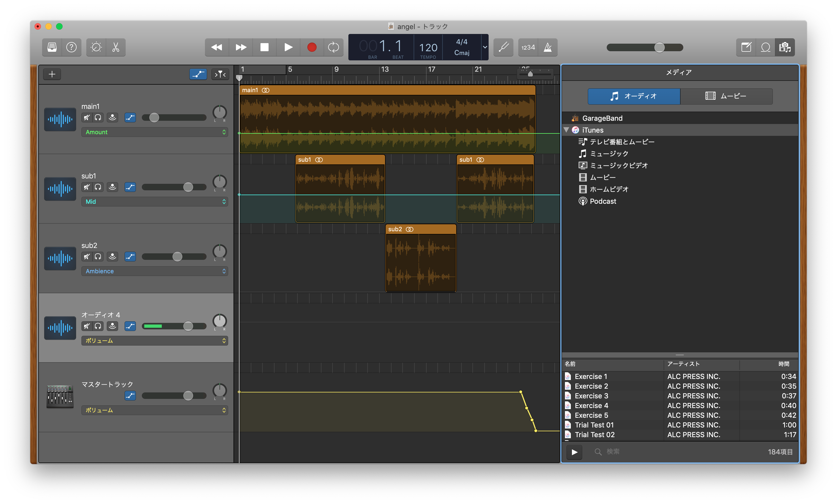
Task: Open the Amount automation parameter dropdown
Action: tap(155, 132)
